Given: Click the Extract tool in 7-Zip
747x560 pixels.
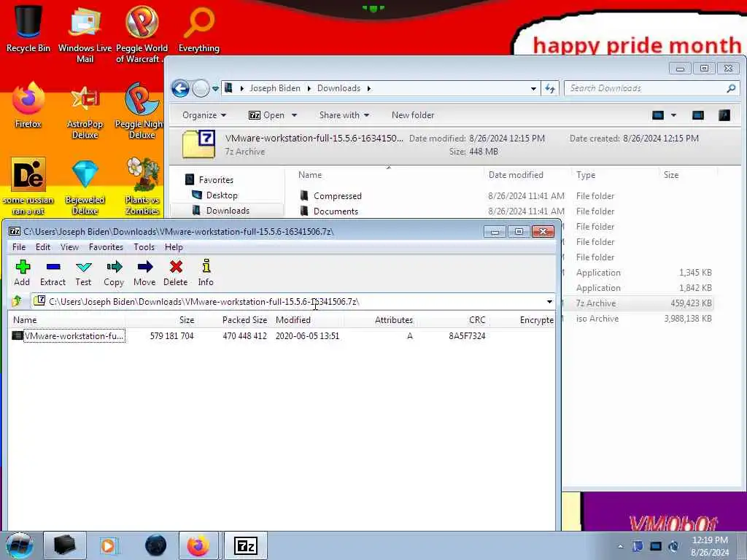Looking at the screenshot, I should pos(53,273).
